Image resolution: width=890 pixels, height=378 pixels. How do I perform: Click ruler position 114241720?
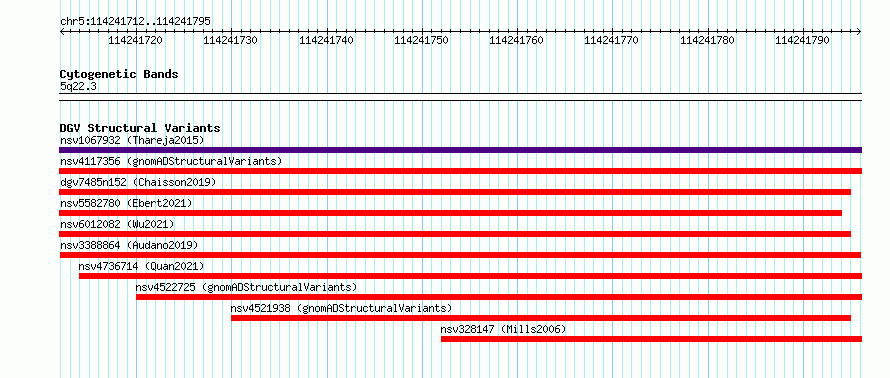pyautogui.click(x=135, y=40)
